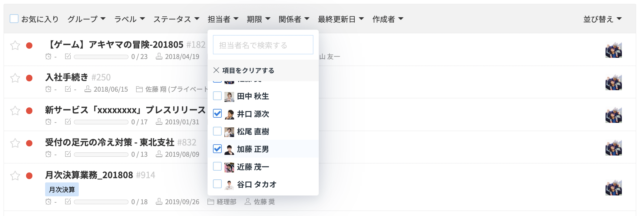Open the 最終更新日 filter menu

pyautogui.click(x=341, y=19)
